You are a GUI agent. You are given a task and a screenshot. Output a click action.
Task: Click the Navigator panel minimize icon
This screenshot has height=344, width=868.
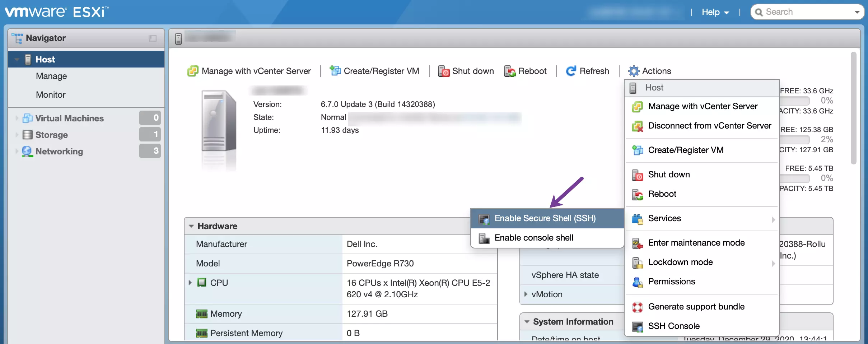pos(153,38)
